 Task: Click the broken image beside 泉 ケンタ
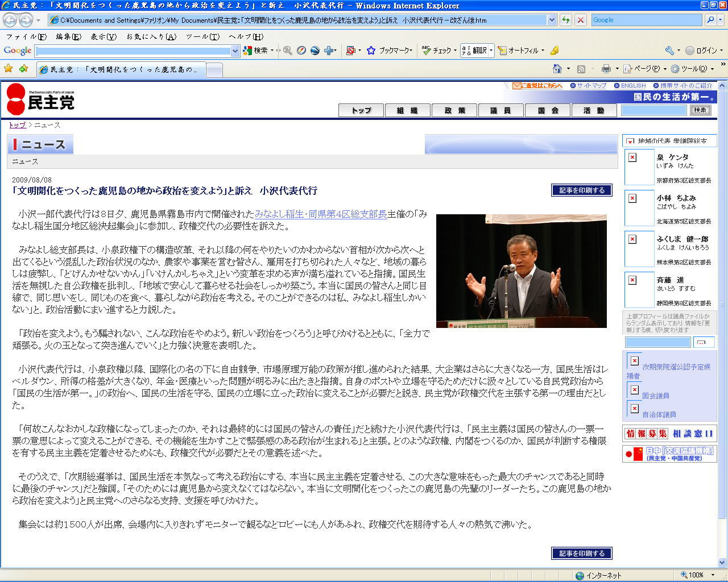632,157
